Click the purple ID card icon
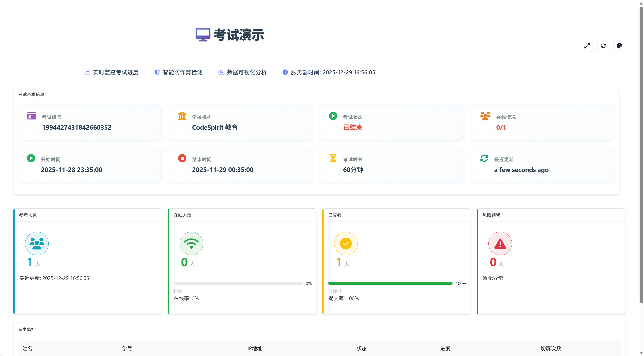Viewport: 644px width, 356px height. (32, 116)
